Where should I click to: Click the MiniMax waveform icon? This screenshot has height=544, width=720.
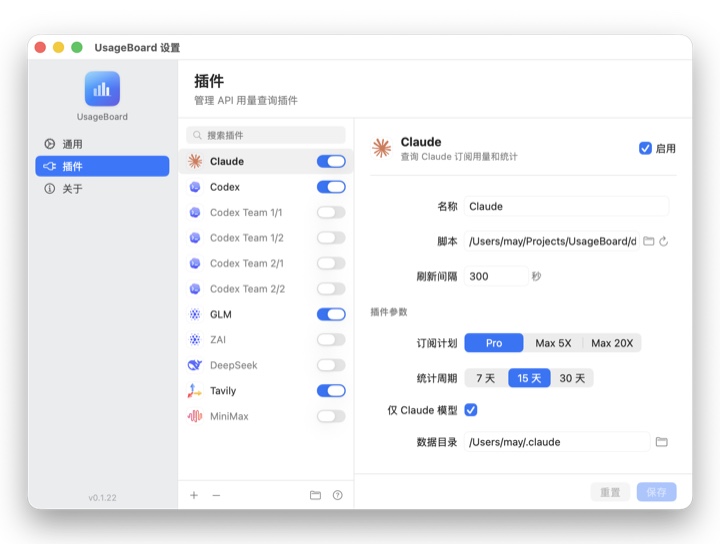click(x=195, y=416)
